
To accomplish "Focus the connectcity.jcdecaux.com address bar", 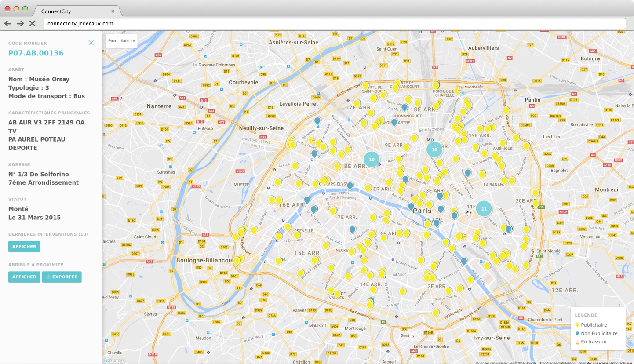I will 335,24.
